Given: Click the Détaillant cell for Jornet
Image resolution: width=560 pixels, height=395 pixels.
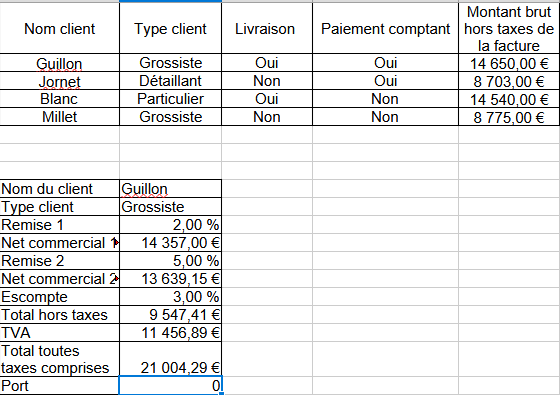Looking at the screenshot, I should tap(170, 81).
